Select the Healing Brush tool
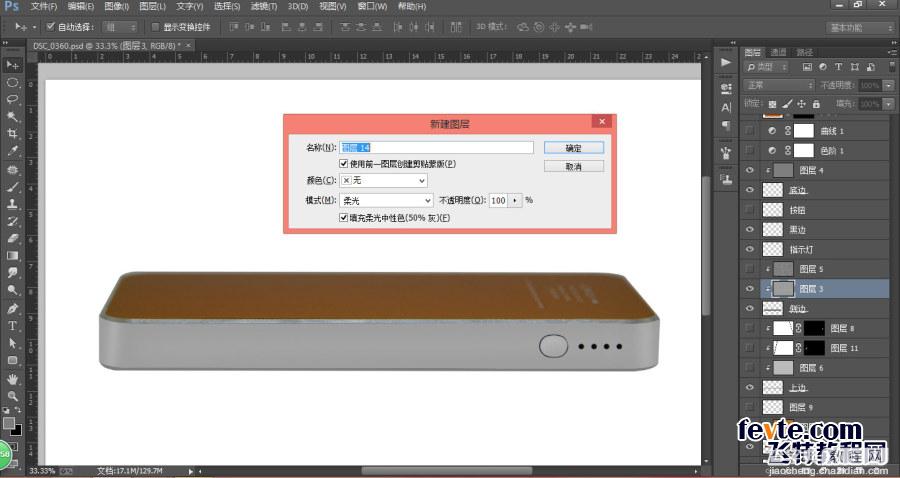The height and width of the screenshot is (478, 900). pos(12,170)
